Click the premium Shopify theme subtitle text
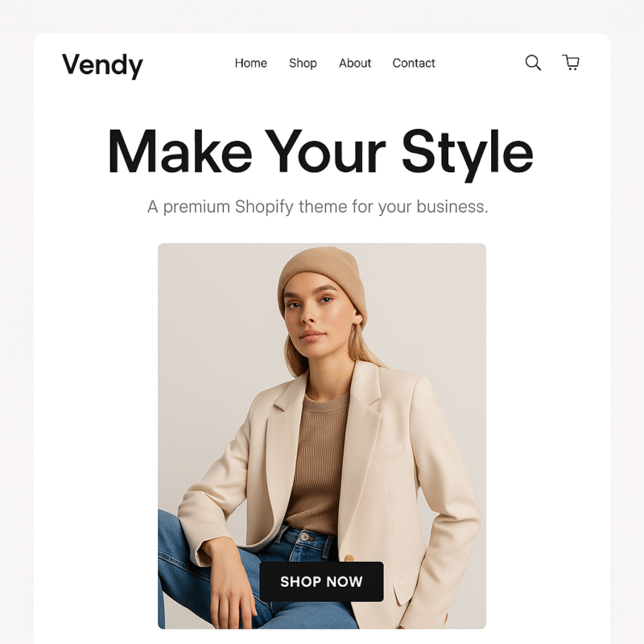 317,207
